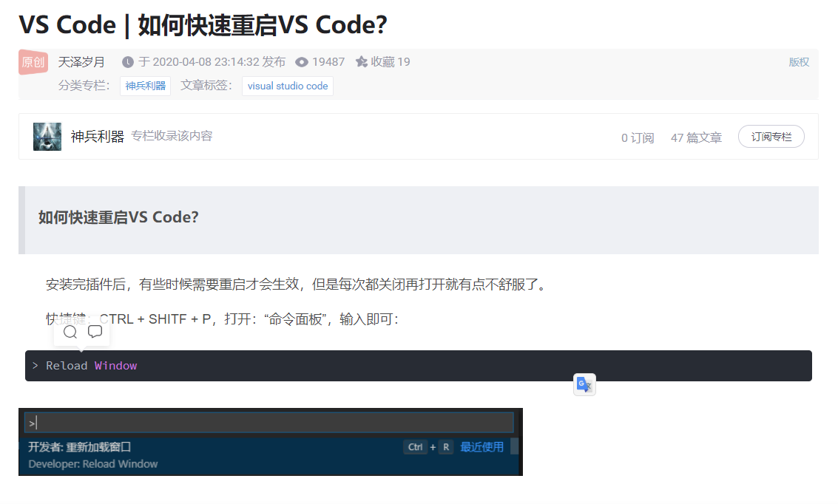The image size is (838, 504).
Task: Open the 神兵利器 column title
Action: [98, 137]
